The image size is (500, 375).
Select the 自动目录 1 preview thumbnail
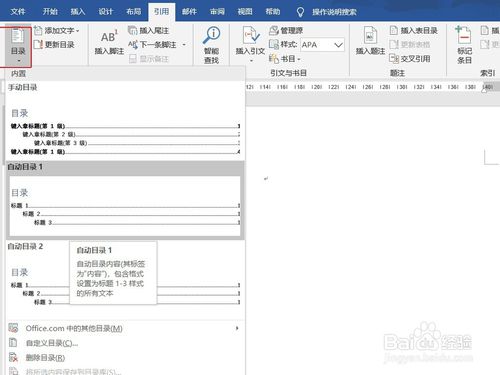tap(125, 206)
